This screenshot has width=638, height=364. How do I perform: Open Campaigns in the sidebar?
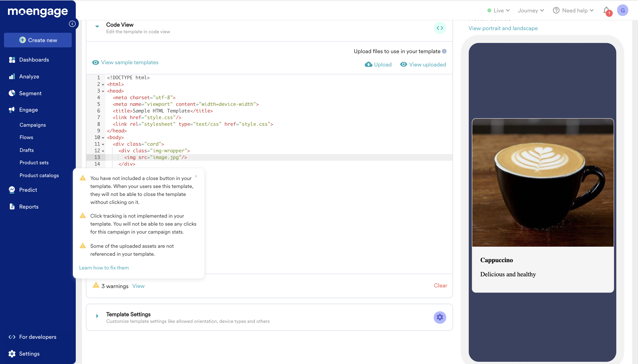pos(33,125)
